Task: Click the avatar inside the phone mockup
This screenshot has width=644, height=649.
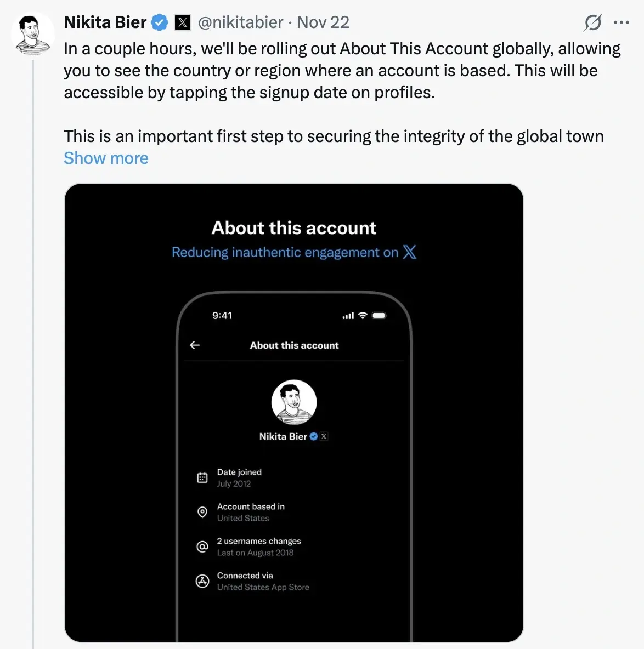Action: tap(294, 402)
